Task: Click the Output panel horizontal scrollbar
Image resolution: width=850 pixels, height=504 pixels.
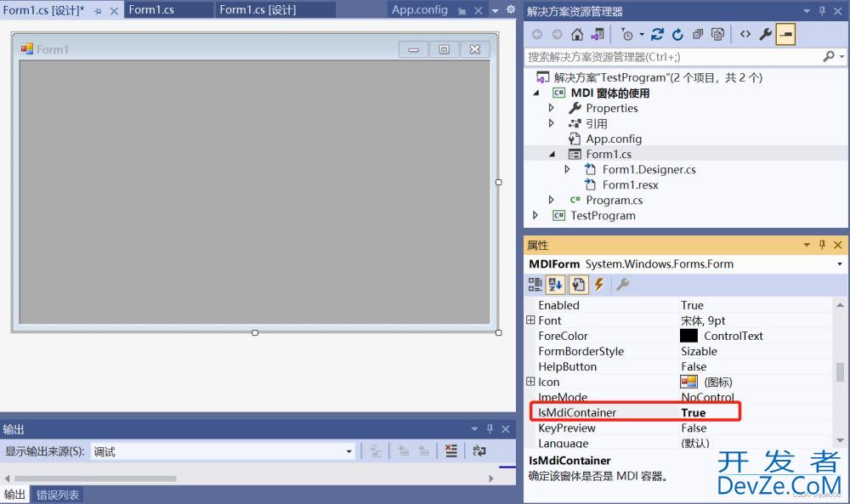Action: [95, 479]
